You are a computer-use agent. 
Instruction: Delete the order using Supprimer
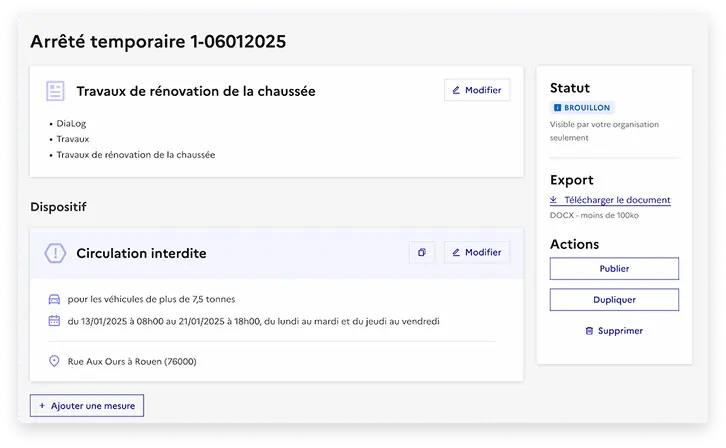coord(614,330)
